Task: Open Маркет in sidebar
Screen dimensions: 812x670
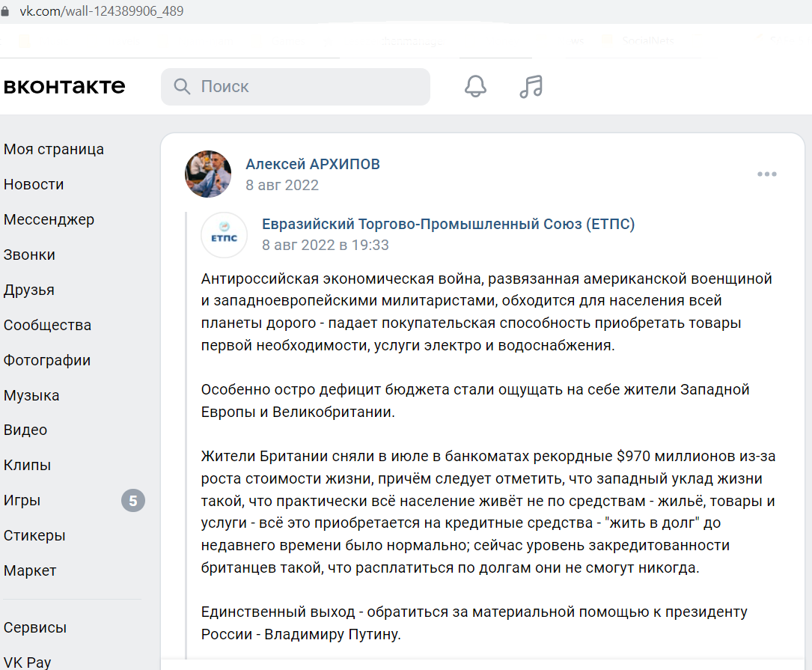Action: (29, 570)
